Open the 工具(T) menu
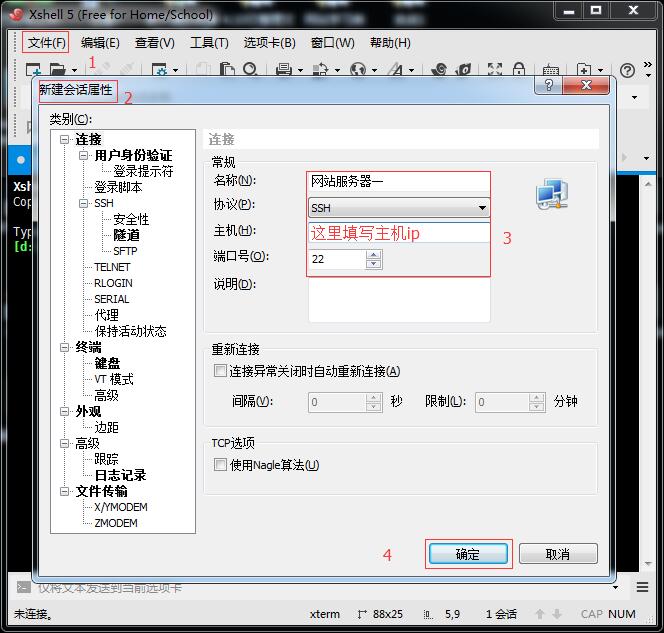Image resolution: width=664 pixels, height=633 pixels. pos(209,42)
